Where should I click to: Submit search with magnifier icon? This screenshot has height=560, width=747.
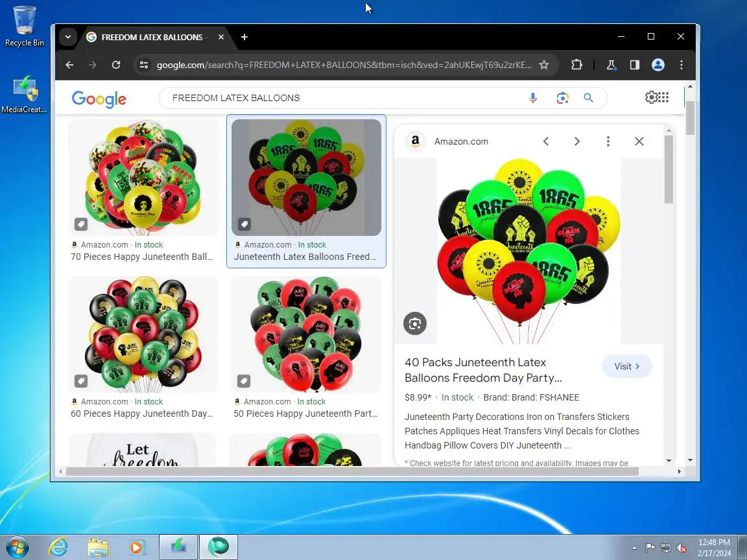[589, 98]
